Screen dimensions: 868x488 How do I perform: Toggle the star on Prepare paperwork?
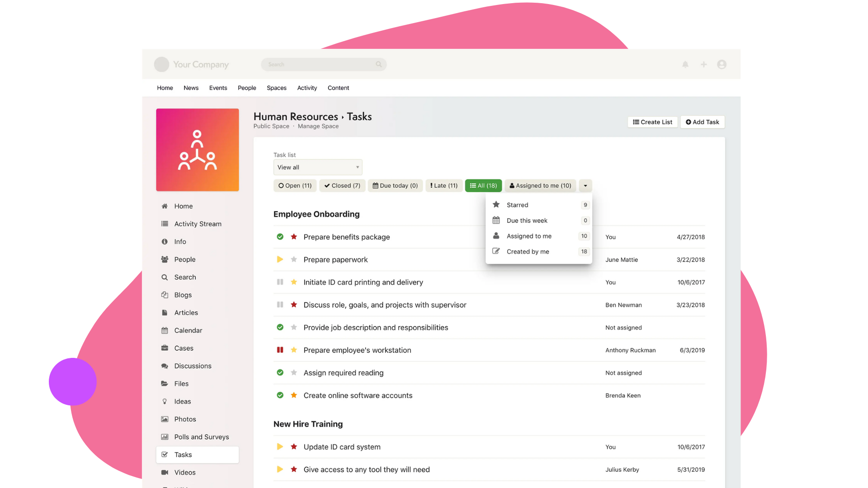click(294, 259)
